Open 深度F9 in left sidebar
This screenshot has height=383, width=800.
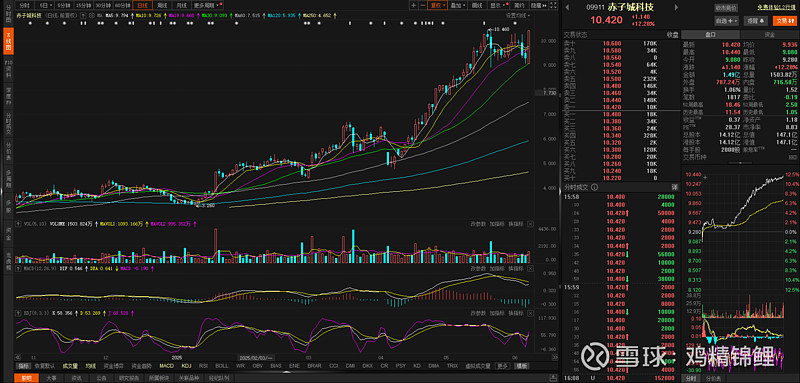point(8,96)
